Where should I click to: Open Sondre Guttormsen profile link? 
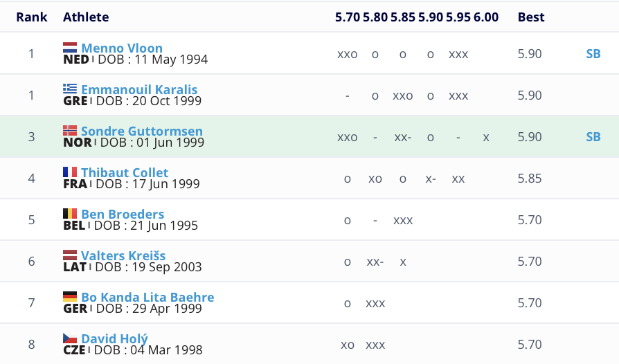click(x=142, y=131)
